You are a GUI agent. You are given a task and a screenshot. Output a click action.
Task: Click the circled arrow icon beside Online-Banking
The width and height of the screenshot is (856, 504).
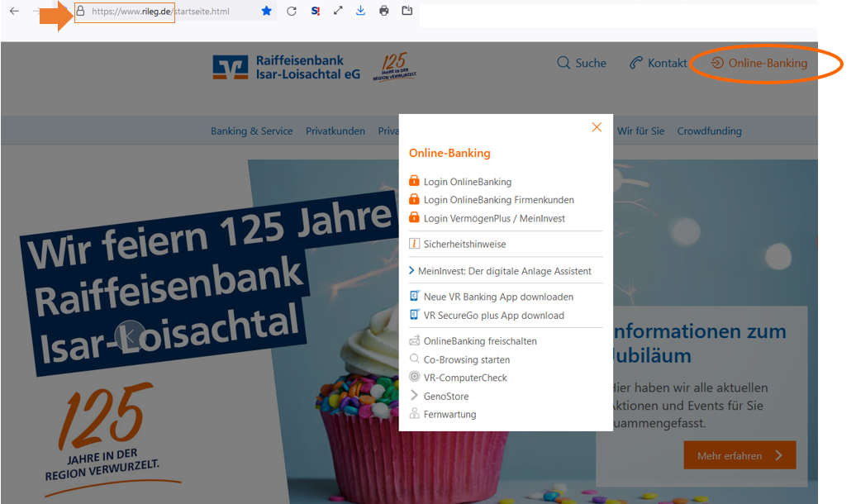(717, 63)
